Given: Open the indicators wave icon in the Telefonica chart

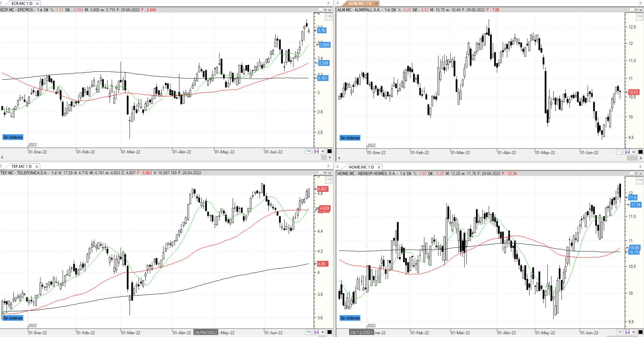Looking at the screenshot, I should (x=309, y=332).
